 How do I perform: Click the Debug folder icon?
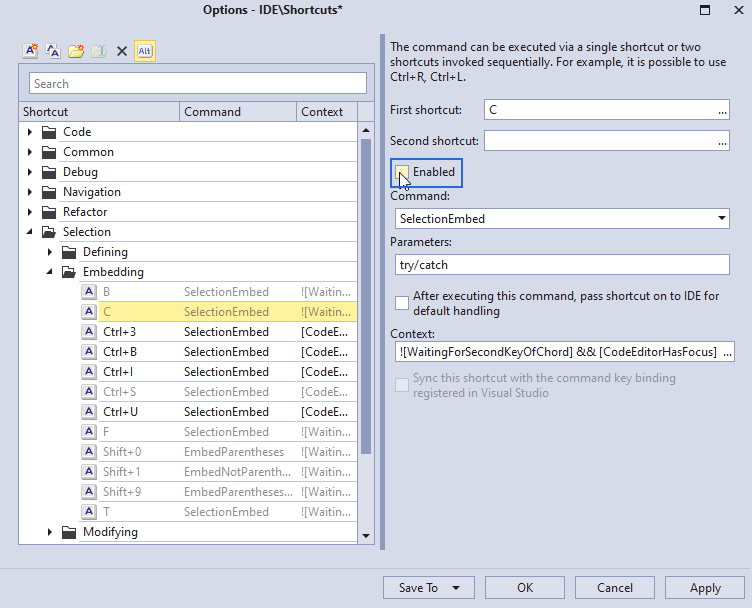pos(49,172)
